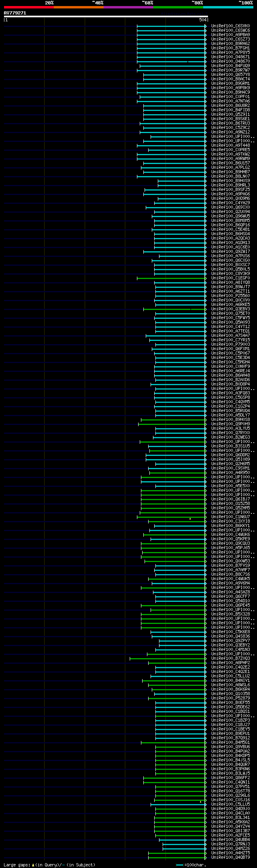Click the =100char. scale legend
Screen dimensions: 257x868
pos(191,864)
